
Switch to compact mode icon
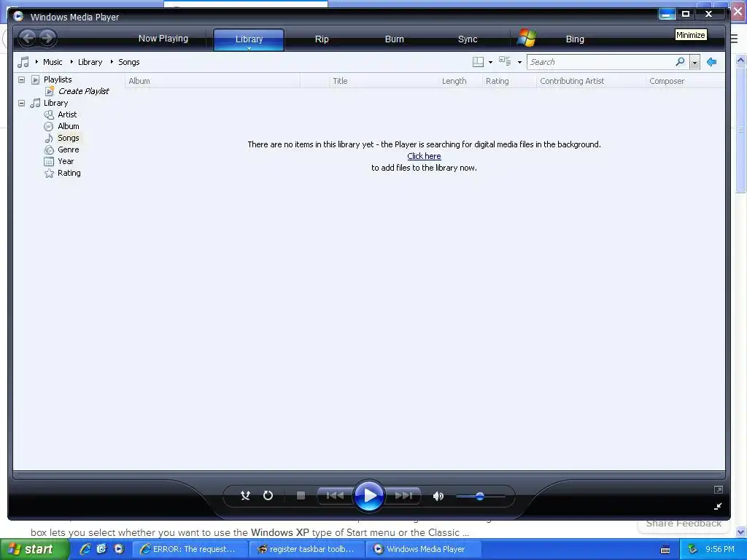tap(718, 506)
